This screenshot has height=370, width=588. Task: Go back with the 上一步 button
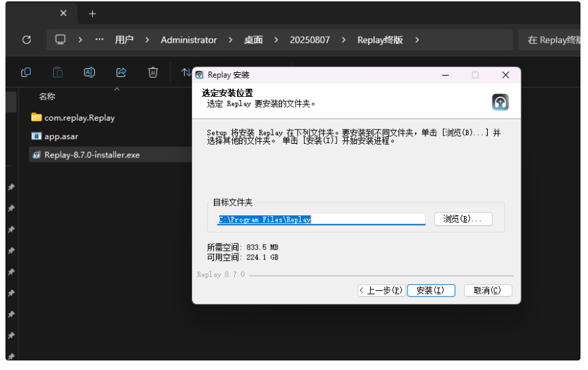pyautogui.click(x=382, y=290)
